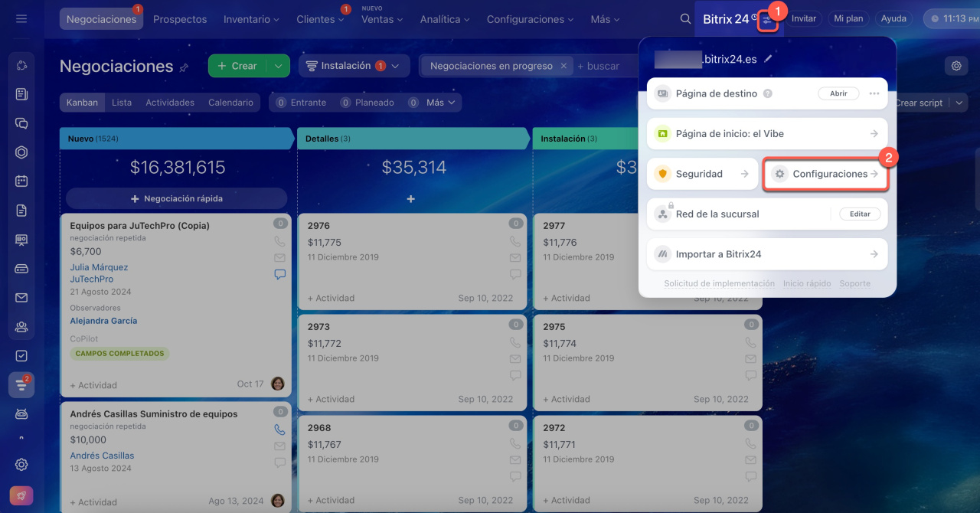The width and height of the screenshot is (980, 513).
Task: Remove the Negociaciones en progreso filter
Action: [x=563, y=66]
